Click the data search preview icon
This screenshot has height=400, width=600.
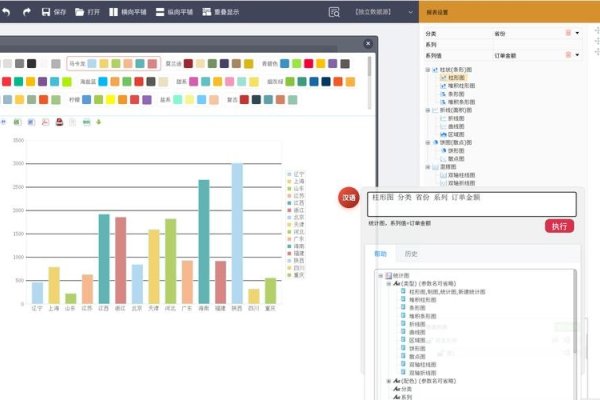[x=334, y=12]
